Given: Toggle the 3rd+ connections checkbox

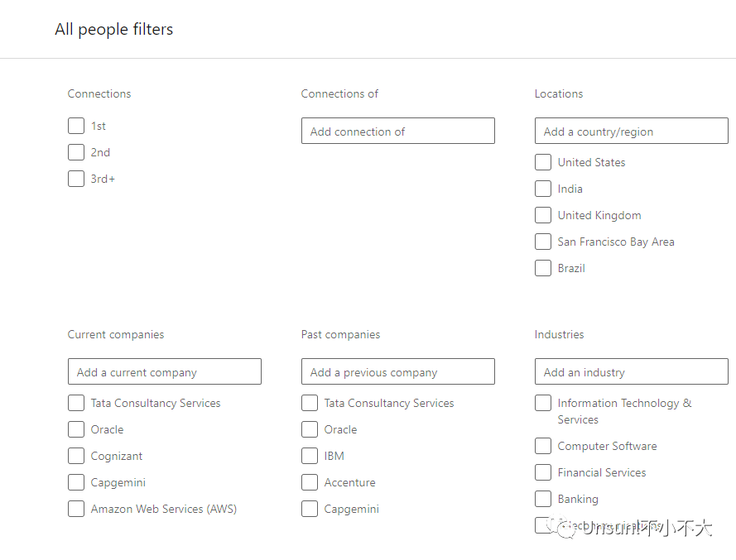Looking at the screenshot, I should click(76, 179).
